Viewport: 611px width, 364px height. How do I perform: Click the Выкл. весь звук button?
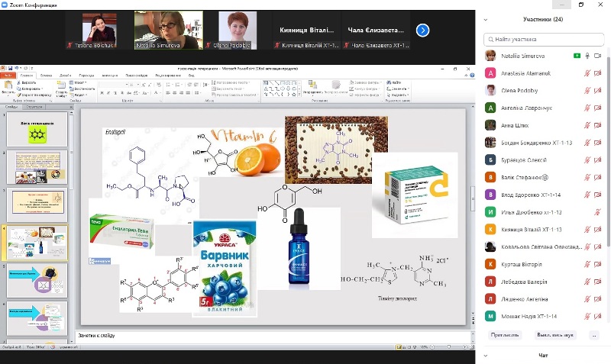555,335
